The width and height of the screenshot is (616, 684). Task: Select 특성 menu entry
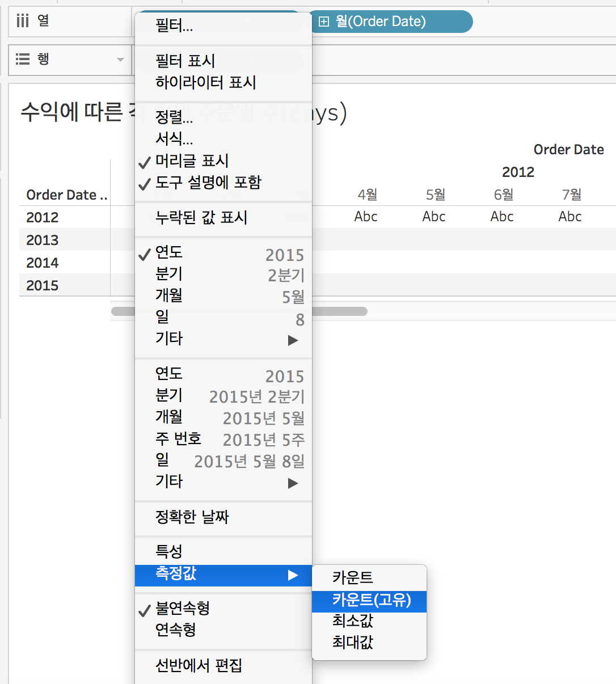click(223, 552)
